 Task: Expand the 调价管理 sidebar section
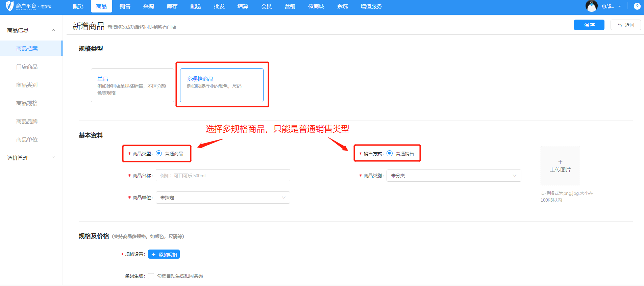(x=53, y=158)
